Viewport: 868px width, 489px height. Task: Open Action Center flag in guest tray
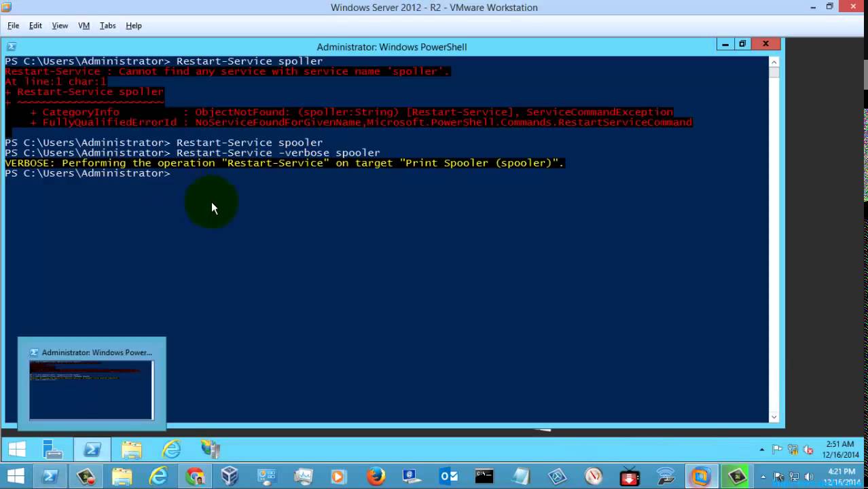pos(777,450)
